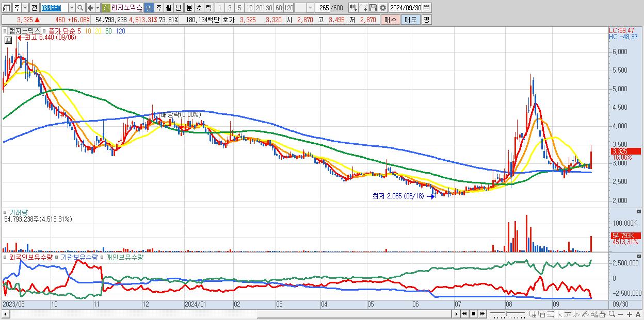Viewport: 644px width, 320px height.
Task: Click the speaker sound icon in toolbar
Action: point(90,8)
